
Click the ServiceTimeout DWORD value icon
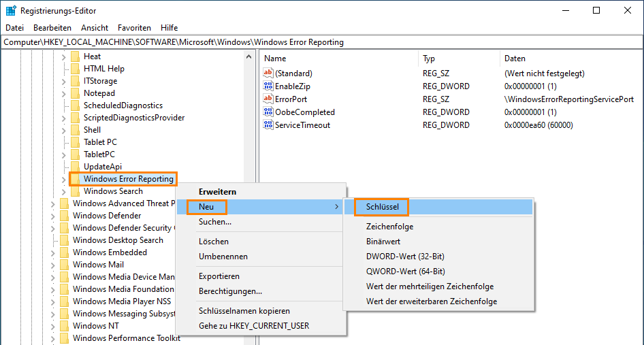[268, 125]
